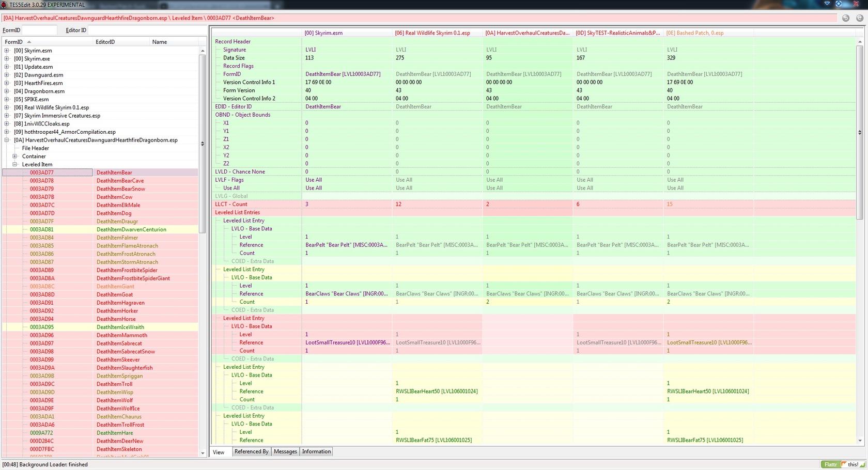Screen dimensions: 868x470
Task: Click the FormID column sort arrow
Action: pyautogui.click(x=29, y=42)
